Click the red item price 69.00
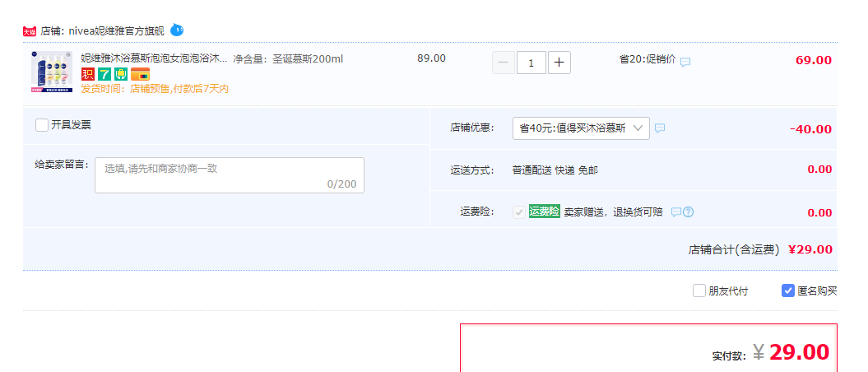 pos(813,60)
